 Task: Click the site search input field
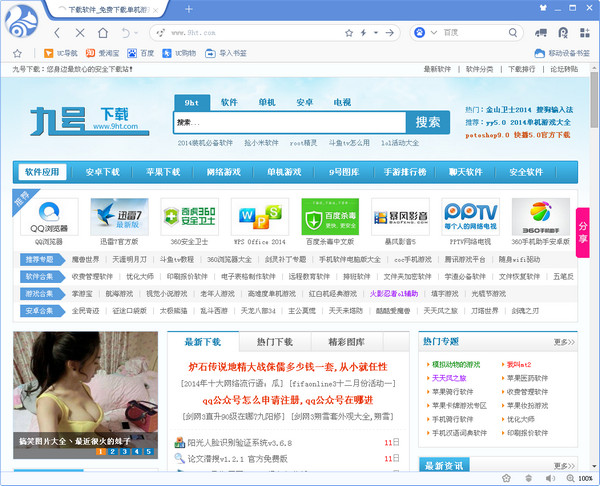[290, 122]
